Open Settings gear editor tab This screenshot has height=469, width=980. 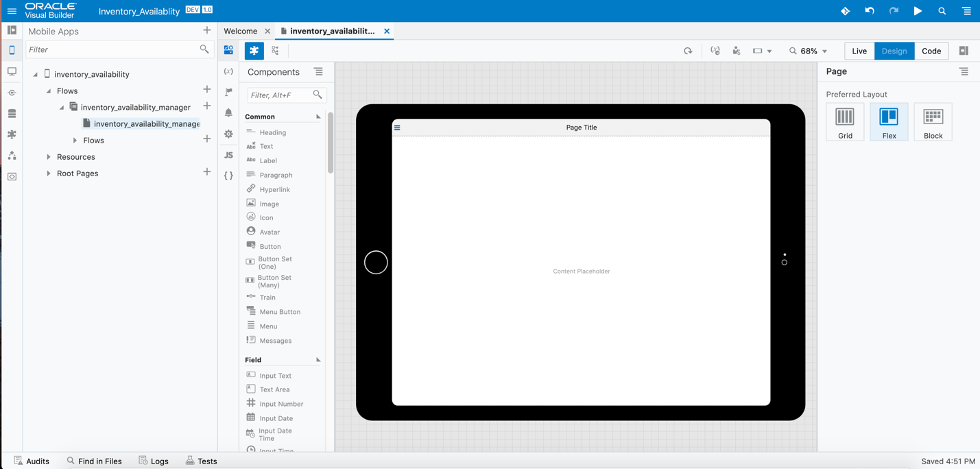[228, 134]
